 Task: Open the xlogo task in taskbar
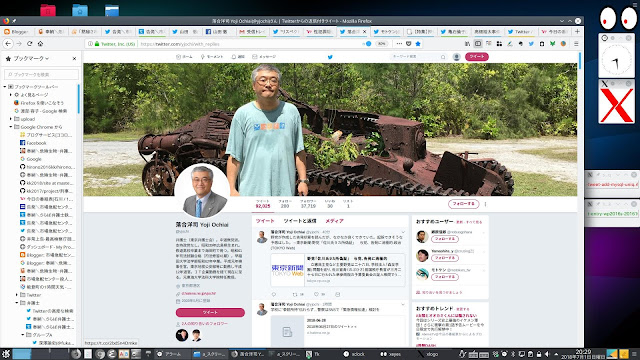click(x=428, y=354)
